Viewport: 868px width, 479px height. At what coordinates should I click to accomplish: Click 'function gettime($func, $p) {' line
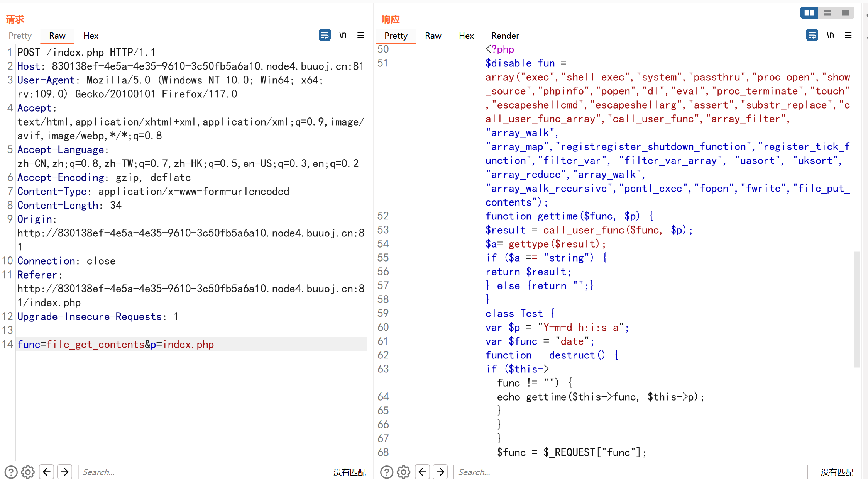click(x=570, y=216)
